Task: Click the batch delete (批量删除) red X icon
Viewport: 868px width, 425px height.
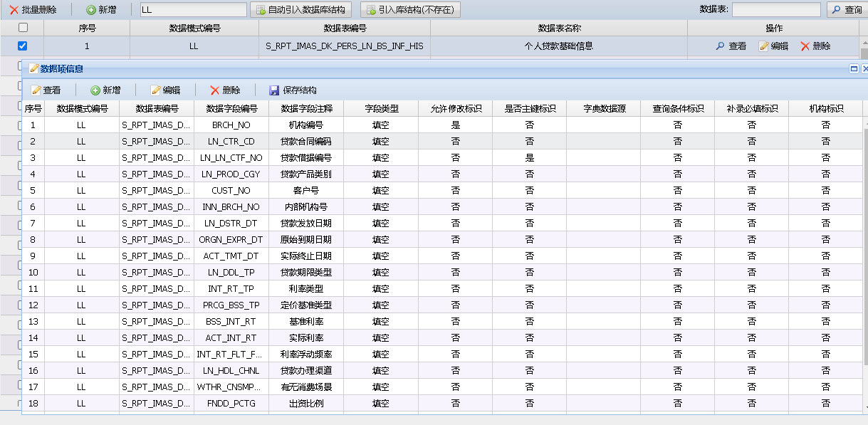Action: 14,10
